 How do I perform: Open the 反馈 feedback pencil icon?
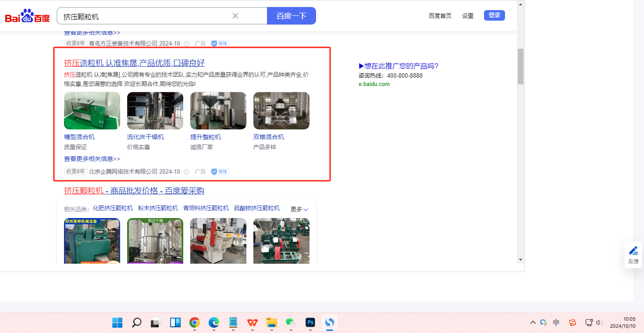tap(633, 251)
